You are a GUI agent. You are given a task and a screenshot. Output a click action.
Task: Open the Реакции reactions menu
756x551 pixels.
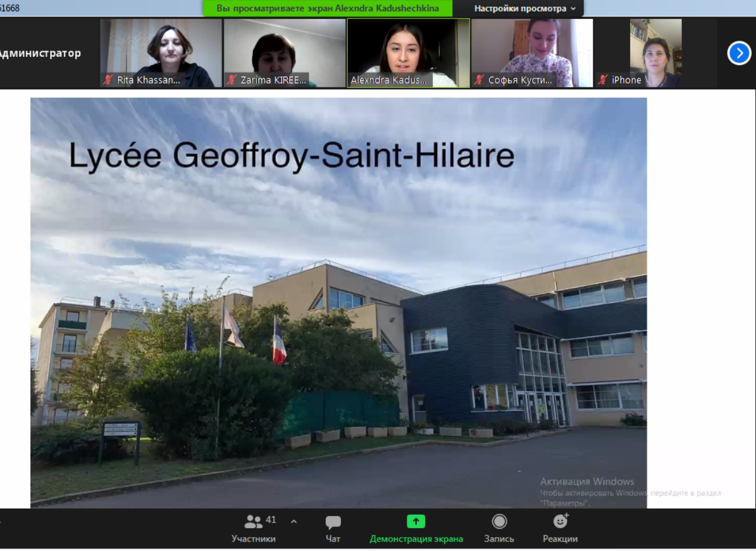coord(560,528)
